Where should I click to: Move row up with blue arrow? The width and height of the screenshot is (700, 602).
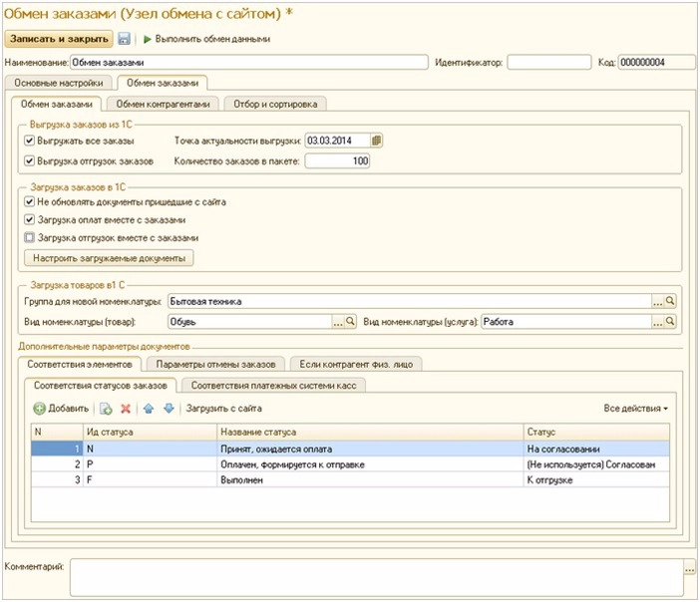pyautogui.click(x=149, y=409)
